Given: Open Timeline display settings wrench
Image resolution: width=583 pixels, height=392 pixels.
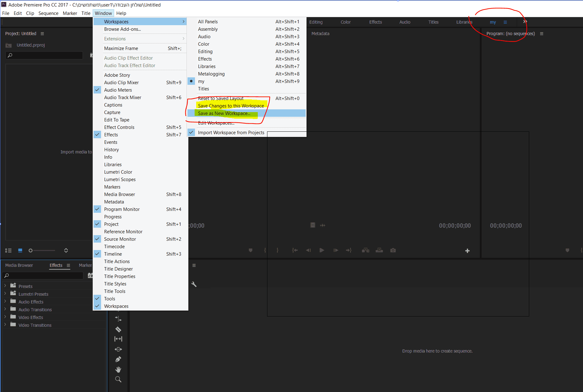Looking at the screenshot, I should coord(194,284).
